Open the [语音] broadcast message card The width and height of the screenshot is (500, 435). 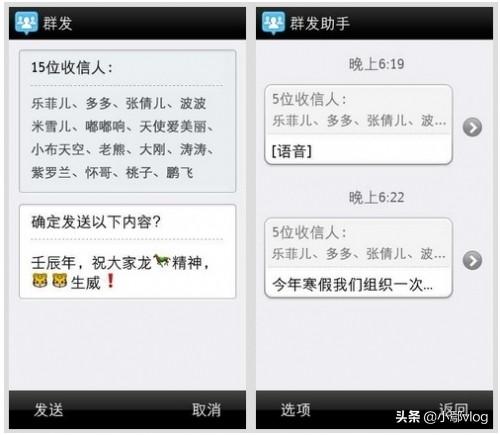pyautogui.click(x=358, y=124)
